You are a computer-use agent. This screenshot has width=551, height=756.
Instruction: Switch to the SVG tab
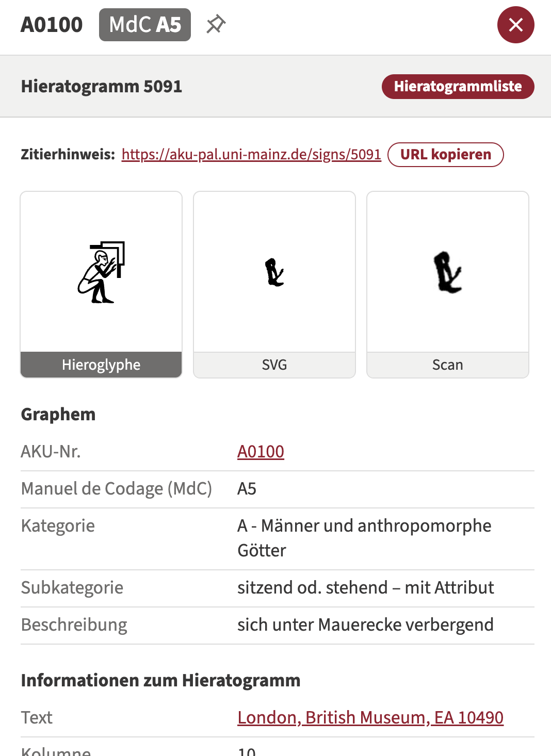(274, 365)
